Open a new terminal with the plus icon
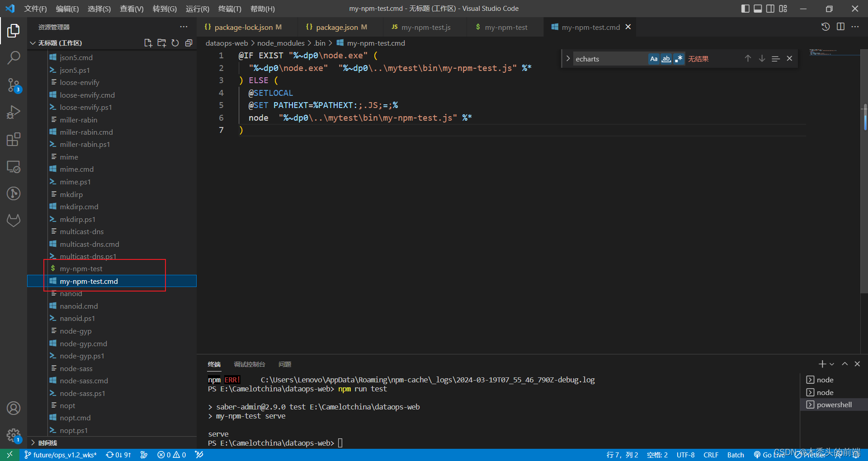868x461 pixels. pyautogui.click(x=822, y=364)
